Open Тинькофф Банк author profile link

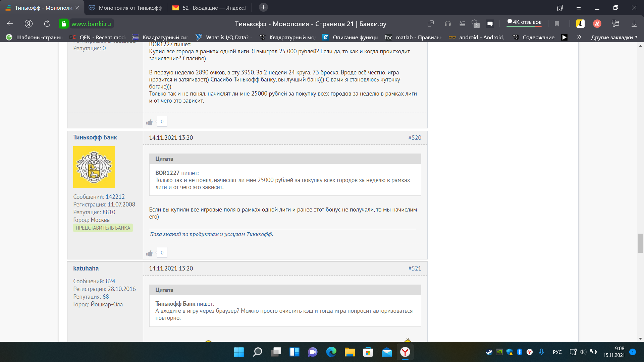tap(95, 137)
